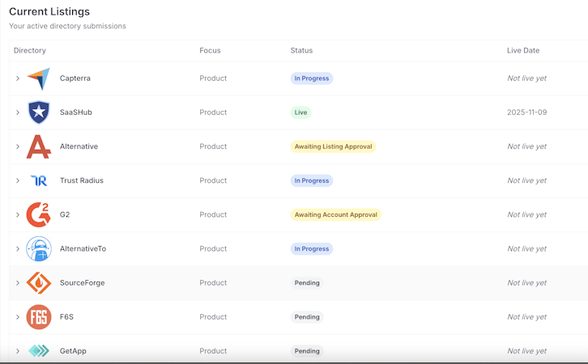Select the Alternative directory name
Image resolution: width=588 pixels, height=364 pixels.
click(x=79, y=146)
